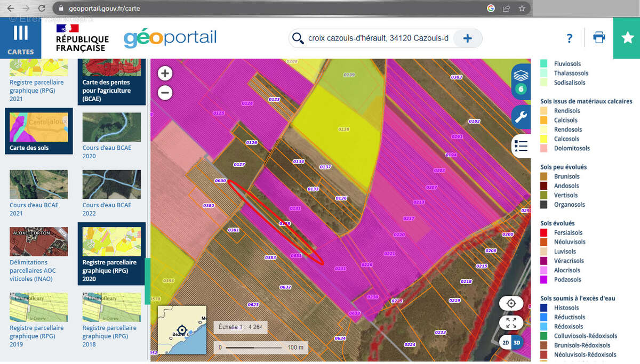Switch map view to 2D
The width and height of the screenshot is (640, 364).
tap(505, 343)
